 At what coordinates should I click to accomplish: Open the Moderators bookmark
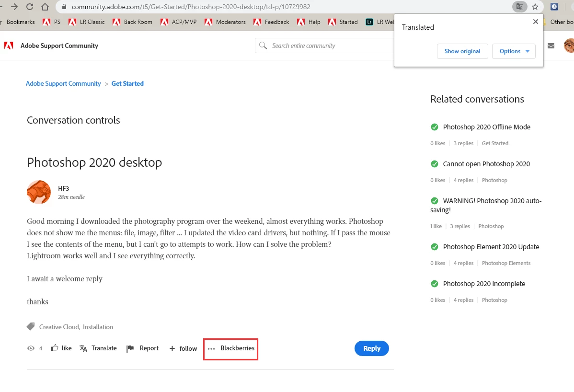[x=225, y=22]
